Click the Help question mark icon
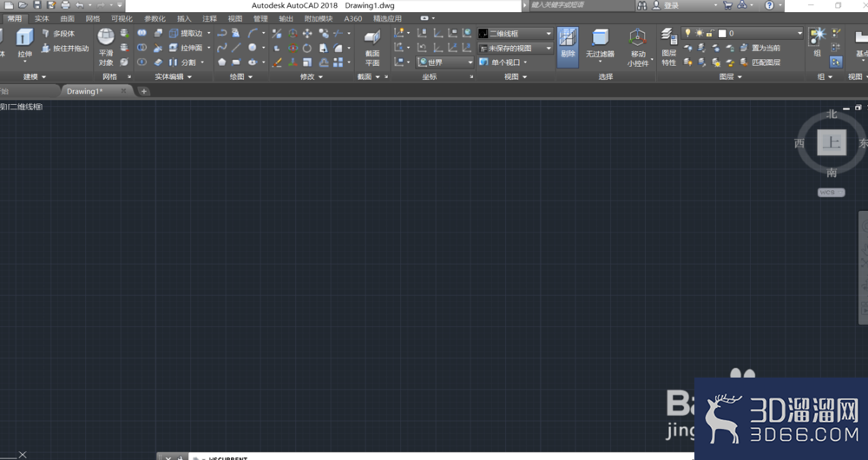The image size is (868, 460). [x=769, y=5]
